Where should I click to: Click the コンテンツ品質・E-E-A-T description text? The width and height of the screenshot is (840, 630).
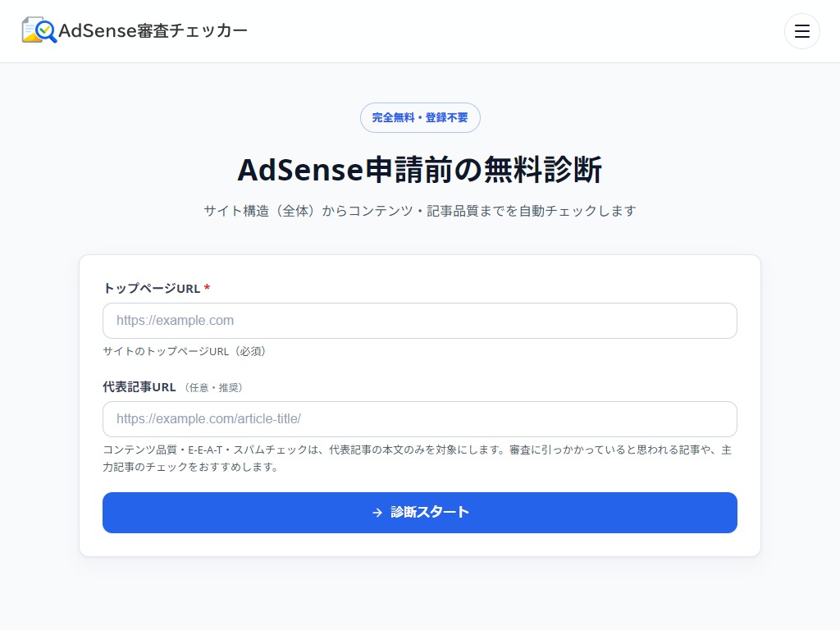click(418, 458)
